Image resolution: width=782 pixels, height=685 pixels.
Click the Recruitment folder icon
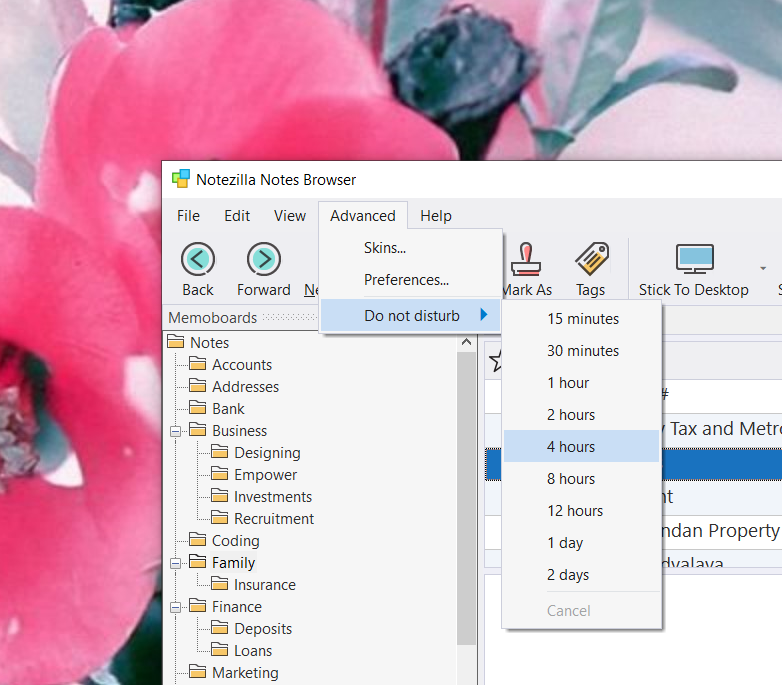pos(219,517)
